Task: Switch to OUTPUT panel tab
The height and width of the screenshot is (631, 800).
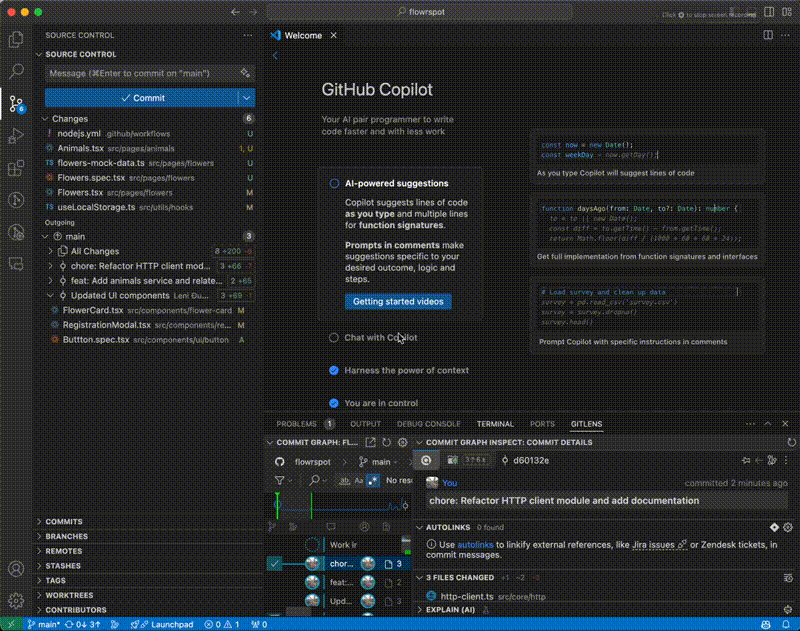Action: coord(365,424)
